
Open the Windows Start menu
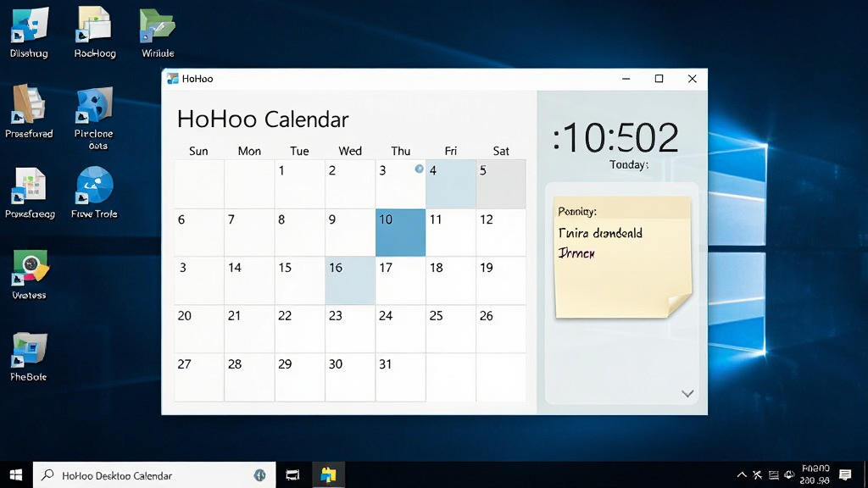16,474
